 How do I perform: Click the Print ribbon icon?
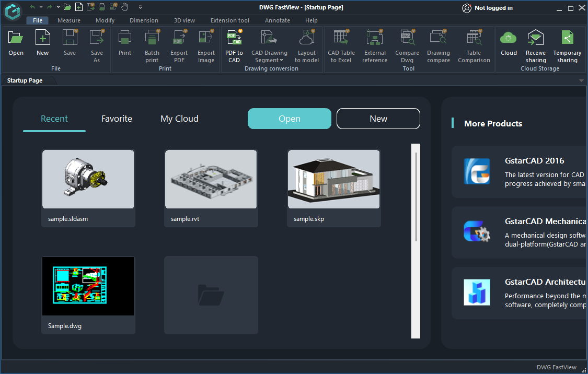125,38
